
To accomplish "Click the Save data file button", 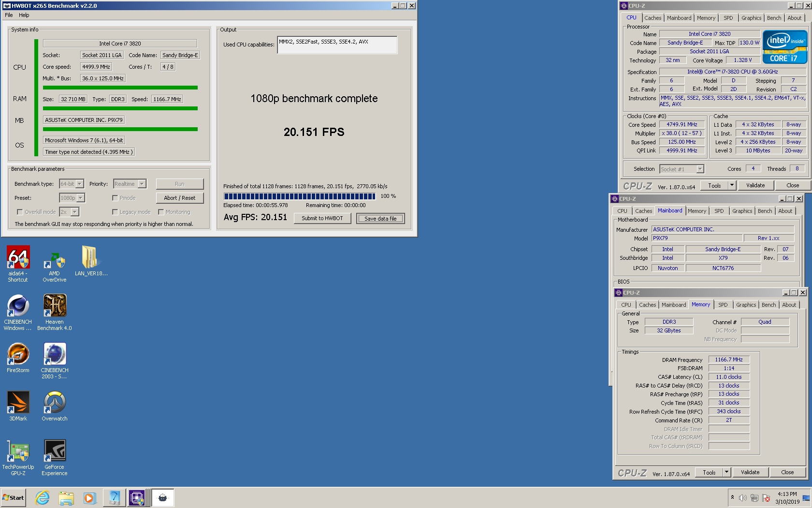I will click(380, 218).
